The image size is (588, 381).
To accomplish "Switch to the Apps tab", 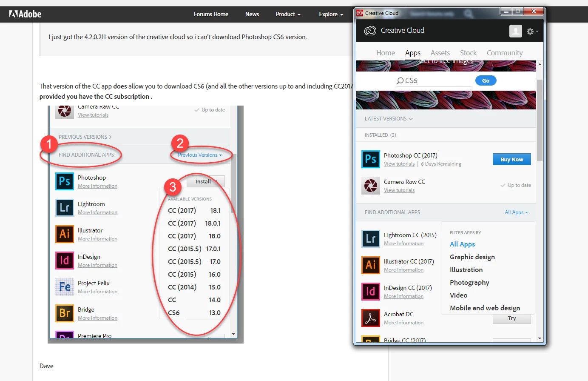I will pos(413,53).
